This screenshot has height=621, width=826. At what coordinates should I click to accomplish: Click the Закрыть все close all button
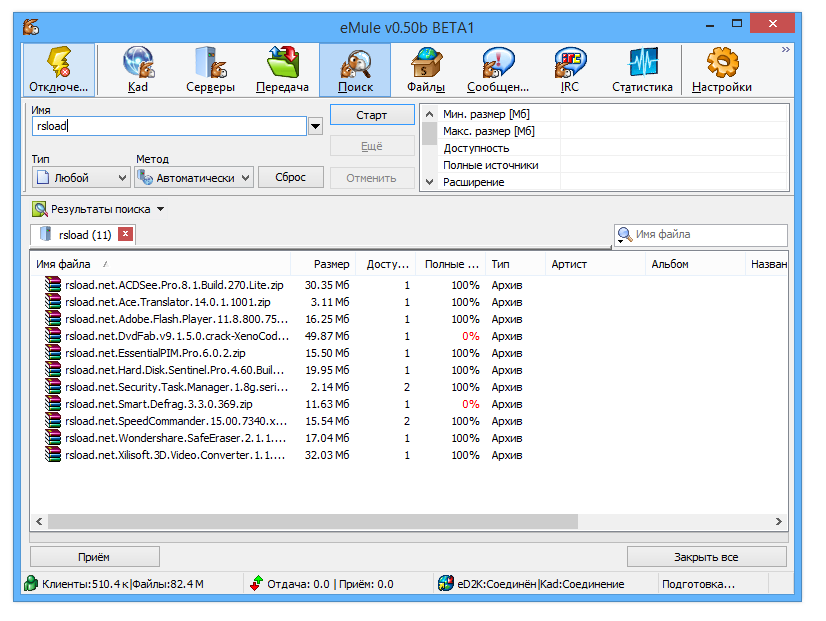706,557
